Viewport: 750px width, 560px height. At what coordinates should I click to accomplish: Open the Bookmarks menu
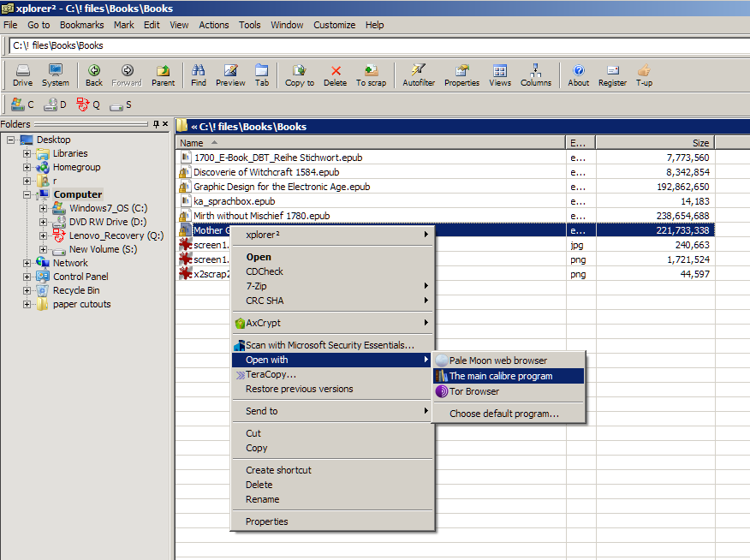(x=81, y=25)
